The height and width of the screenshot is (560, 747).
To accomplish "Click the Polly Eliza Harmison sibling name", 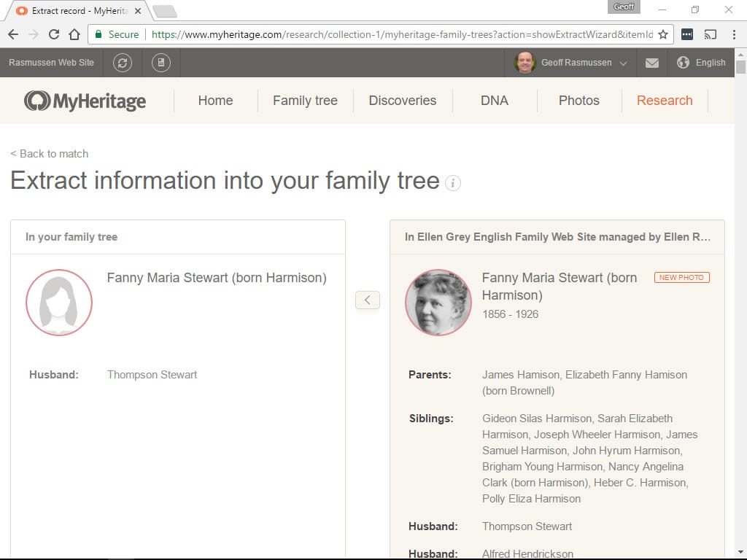I will pos(531,499).
